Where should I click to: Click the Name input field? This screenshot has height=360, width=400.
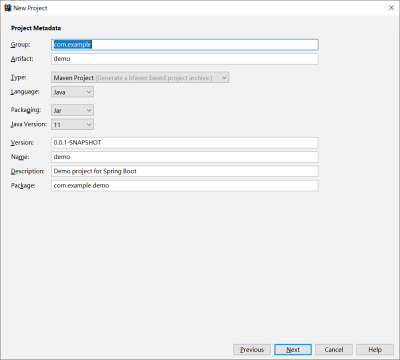coord(185,157)
